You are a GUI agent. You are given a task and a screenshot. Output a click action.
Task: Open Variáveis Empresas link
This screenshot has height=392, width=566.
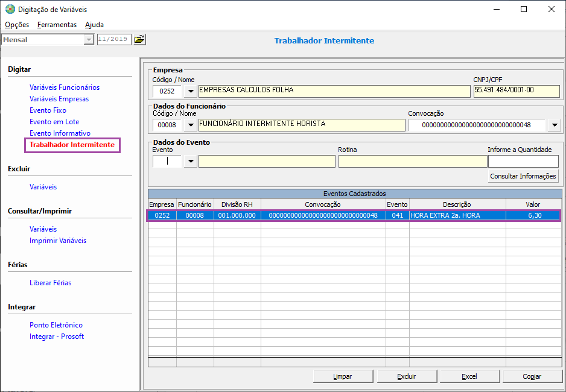[x=59, y=99]
